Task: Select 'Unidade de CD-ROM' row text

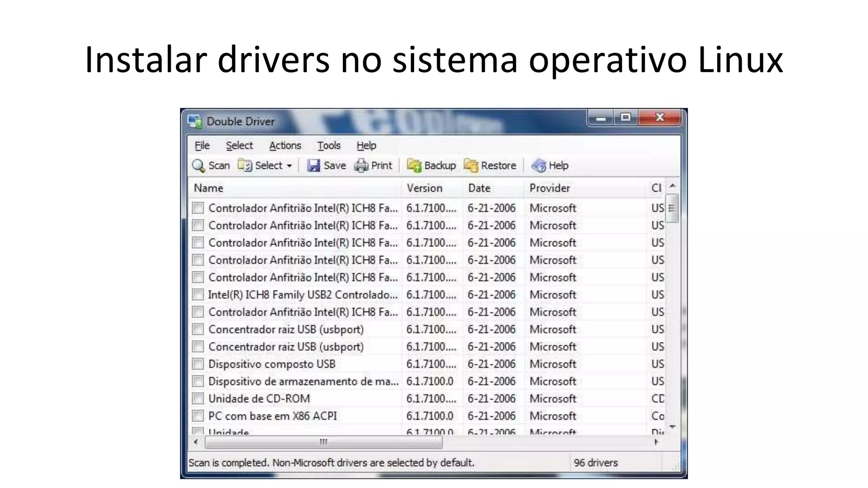Action: point(259,399)
